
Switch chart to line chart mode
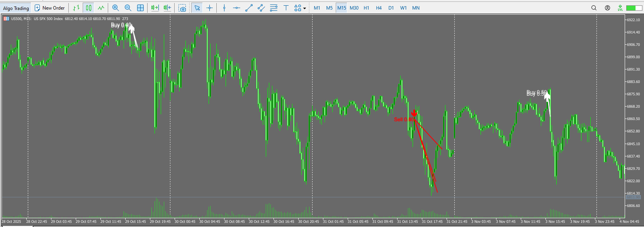pos(101,8)
